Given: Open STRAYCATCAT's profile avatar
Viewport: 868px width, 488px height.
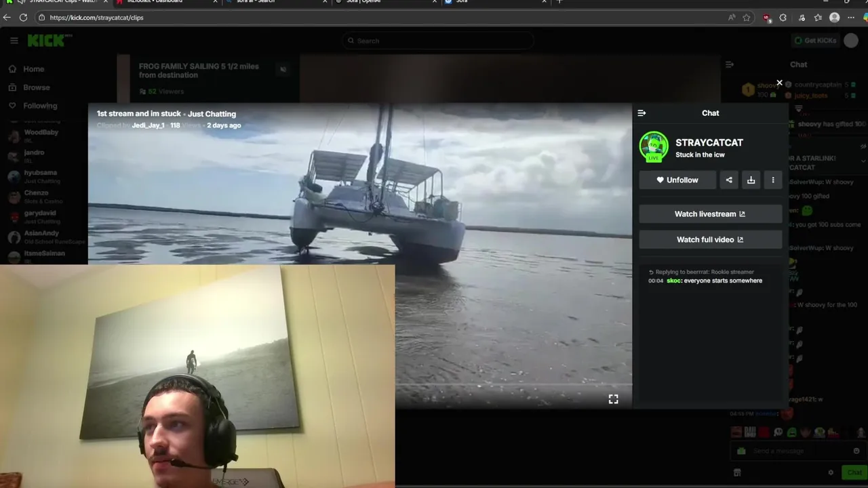Looking at the screenshot, I should click(x=654, y=146).
